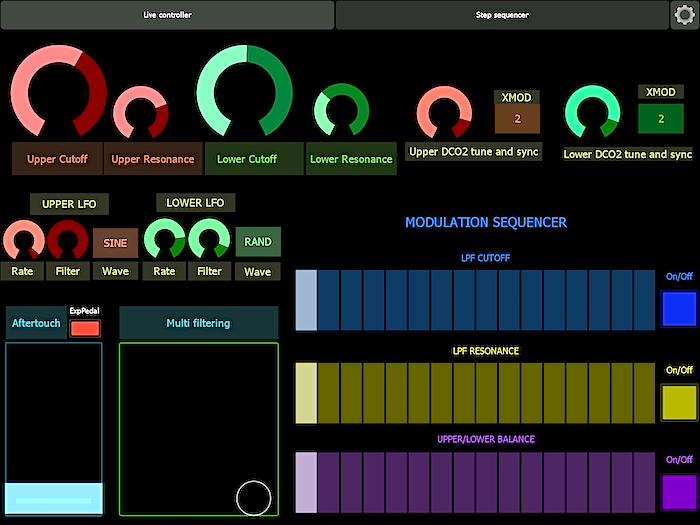
Task: Switch to the Step sequencer tab
Action: tap(502, 15)
